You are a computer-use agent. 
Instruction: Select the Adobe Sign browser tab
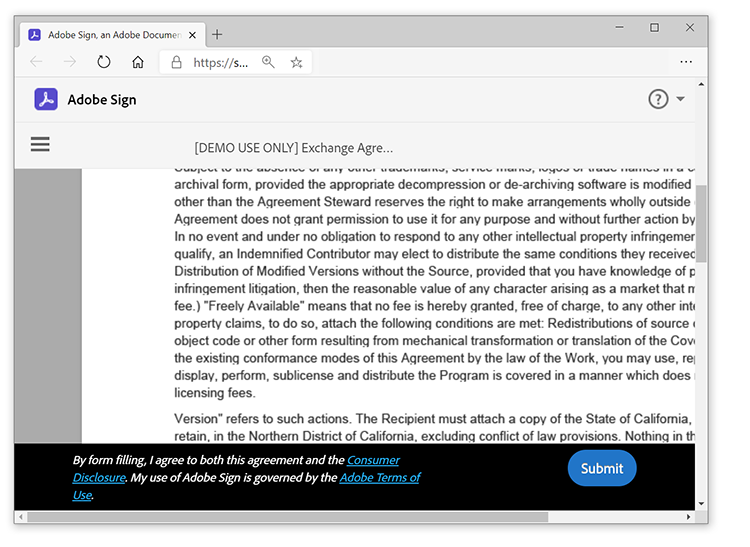pos(113,35)
